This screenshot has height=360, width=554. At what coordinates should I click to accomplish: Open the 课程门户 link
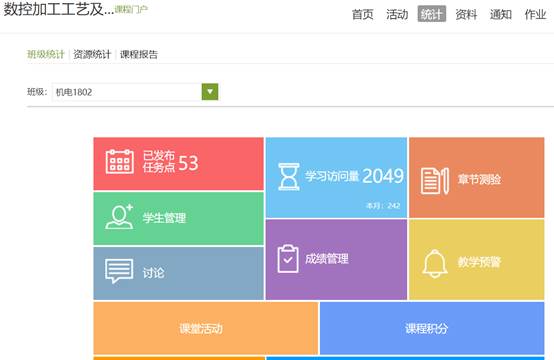point(131,10)
